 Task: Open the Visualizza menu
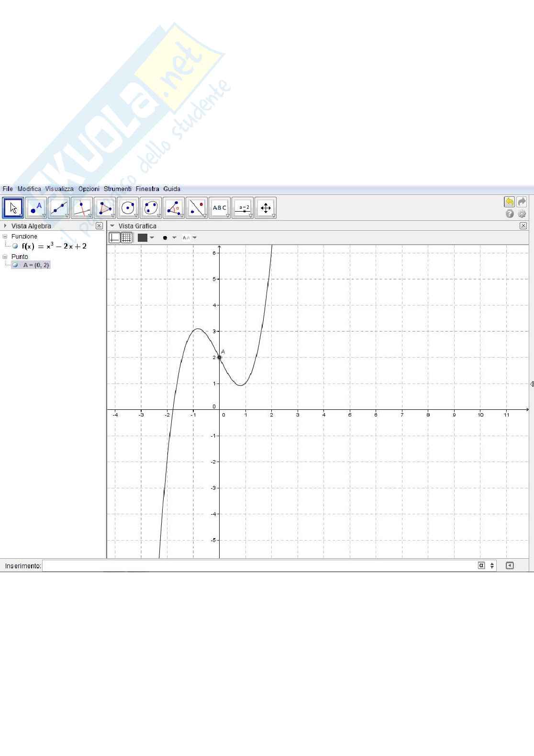click(x=59, y=189)
